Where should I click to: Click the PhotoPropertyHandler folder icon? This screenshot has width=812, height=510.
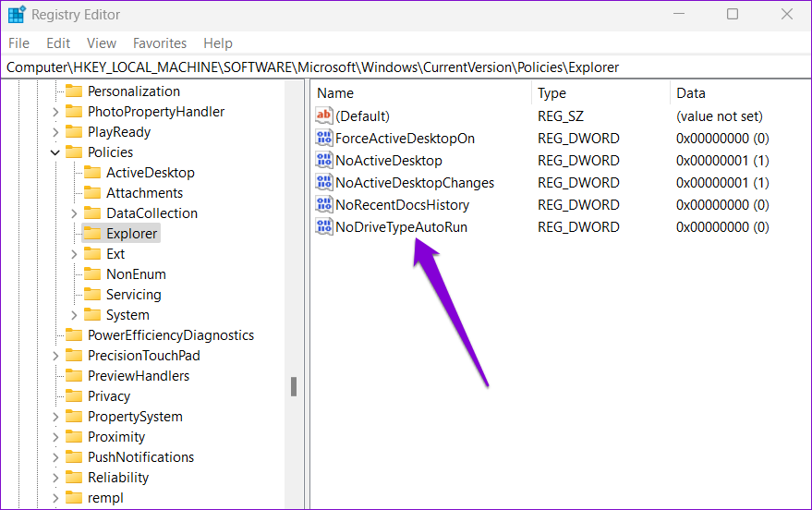74,111
